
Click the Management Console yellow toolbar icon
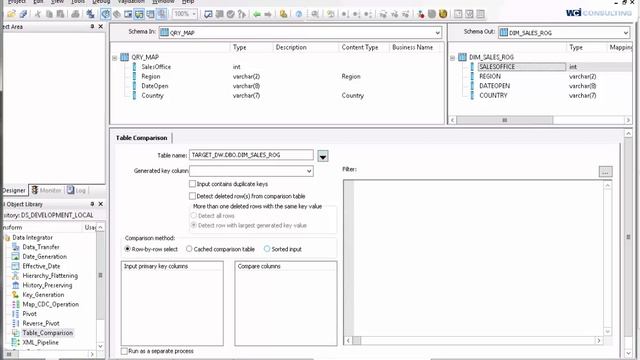coord(283,14)
